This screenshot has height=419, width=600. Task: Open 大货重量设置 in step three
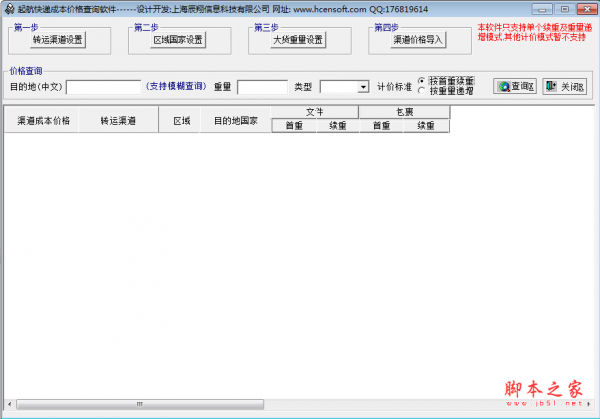[298, 40]
